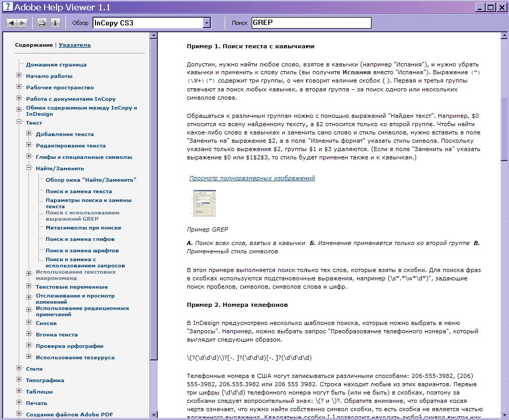Click the article pane scrollbar thumb
Viewport: 509px width, 420px height.
tap(504, 129)
